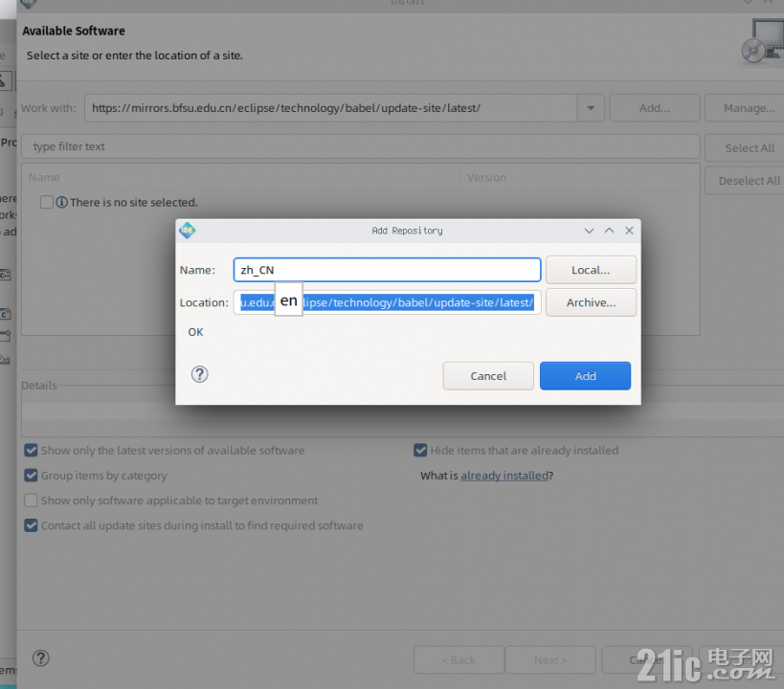Image resolution: width=784 pixels, height=689 pixels.
Task: Click the 'en' input method indicator popup
Action: [288, 300]
